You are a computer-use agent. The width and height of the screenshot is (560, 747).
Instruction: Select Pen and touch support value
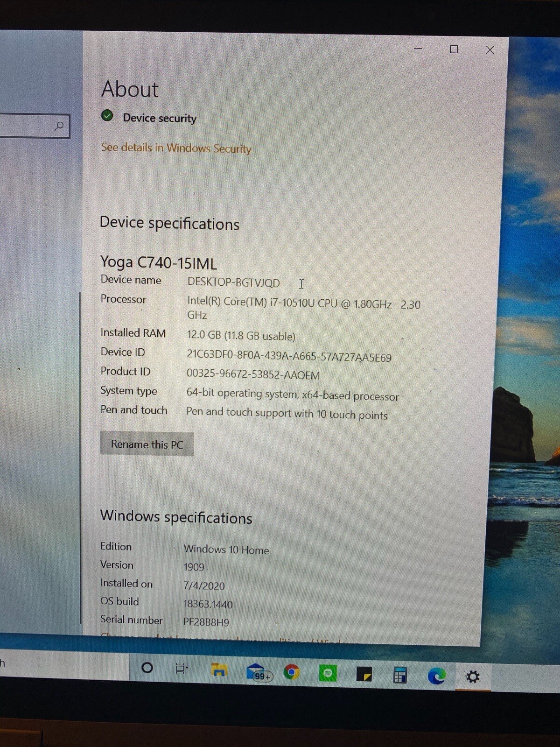(287, 414)
